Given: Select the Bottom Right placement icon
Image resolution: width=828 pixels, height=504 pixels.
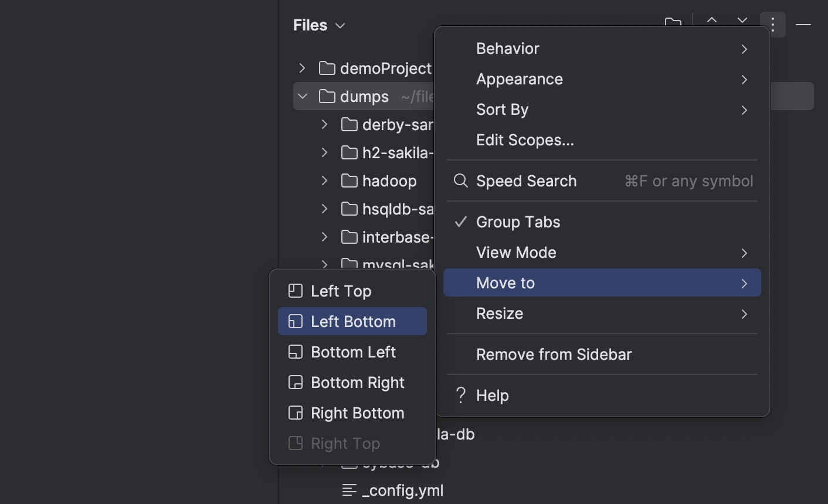Looking at the screenshot, I should (x=295, y=382).
